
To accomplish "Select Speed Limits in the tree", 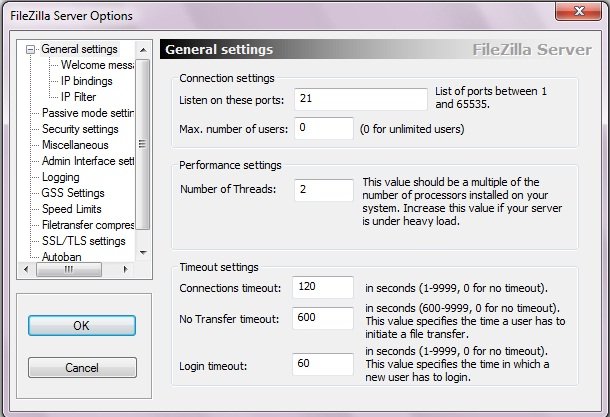I will click(x=73, y=209).
